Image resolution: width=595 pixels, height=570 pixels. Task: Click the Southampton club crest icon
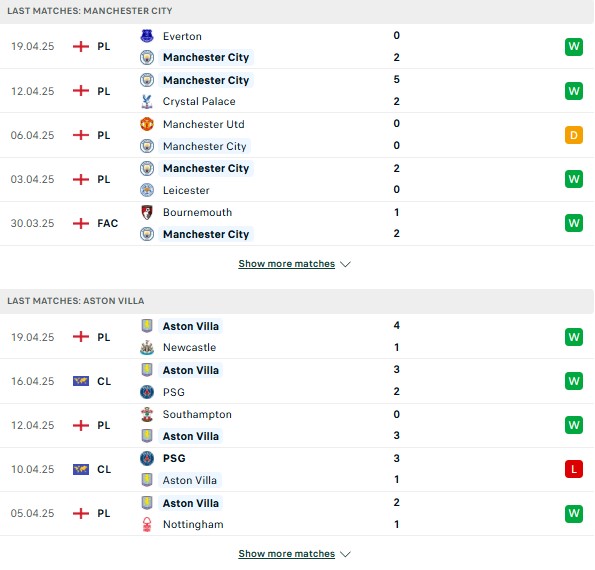(147, 414)
